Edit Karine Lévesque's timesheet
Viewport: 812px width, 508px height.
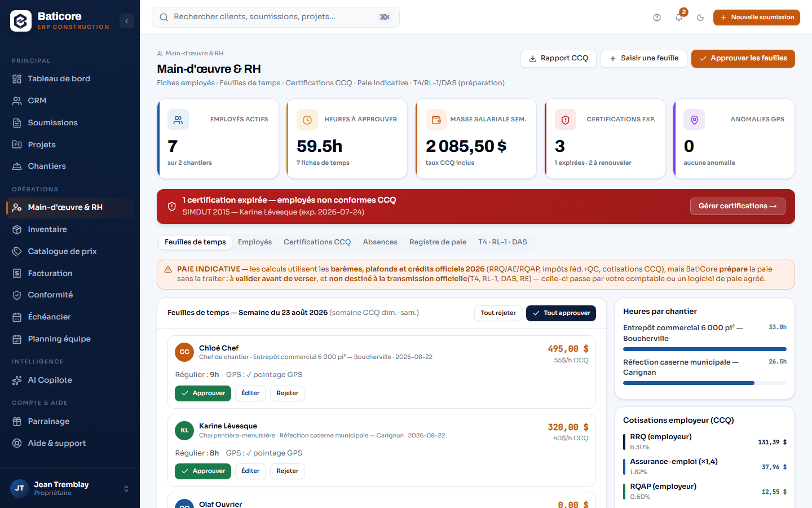250,471
